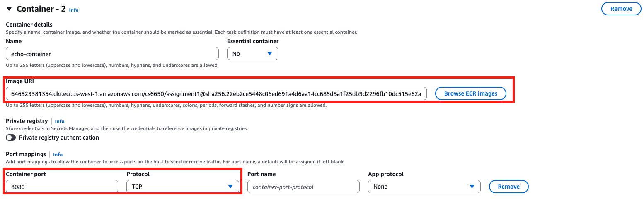Open Info link beside Container - 2 heading
Screen dimensions: 644x199
pyautogui.click(x=73, y=10)
